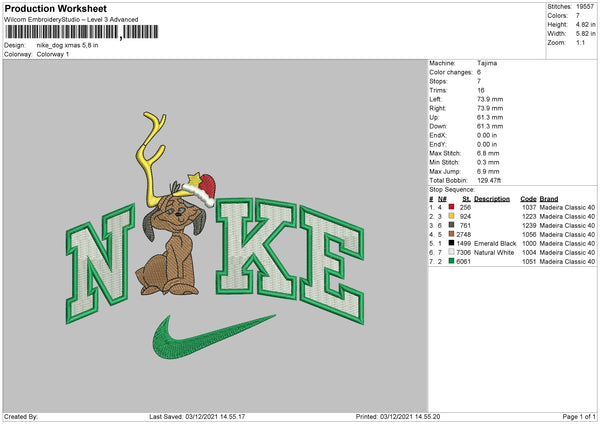Click thread code 1051
The width and height of the screenshot is (600, 424).
(529, 262)
